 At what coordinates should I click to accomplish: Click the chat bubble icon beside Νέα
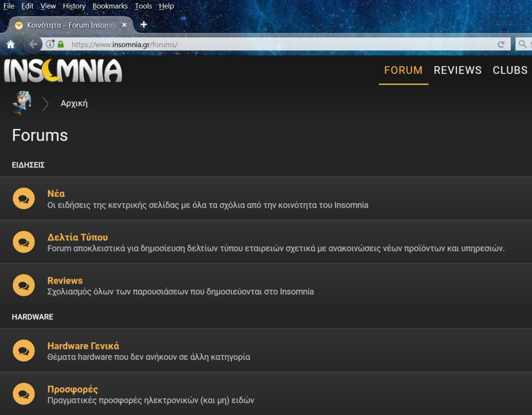click(24, 198)
